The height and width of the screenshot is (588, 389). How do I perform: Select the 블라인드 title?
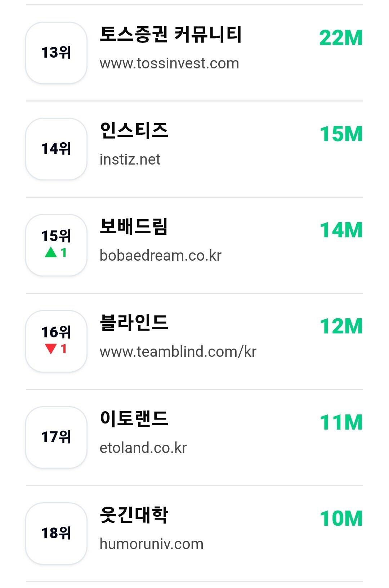pyautogui.click(x=134, y=323)
